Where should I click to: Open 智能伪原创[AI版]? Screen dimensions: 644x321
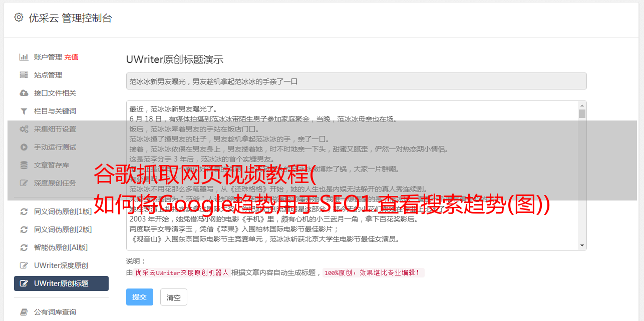tap(61, 247)
